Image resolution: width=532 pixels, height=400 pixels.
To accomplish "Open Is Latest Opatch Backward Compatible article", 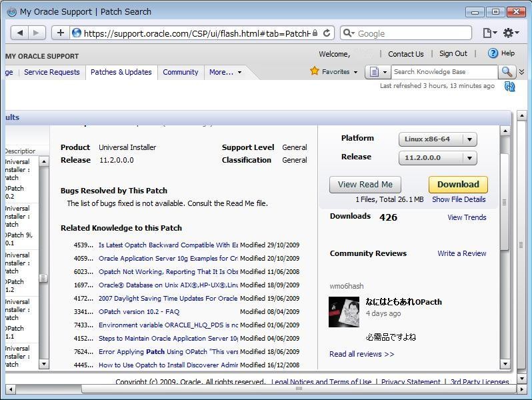I will 168,245.
